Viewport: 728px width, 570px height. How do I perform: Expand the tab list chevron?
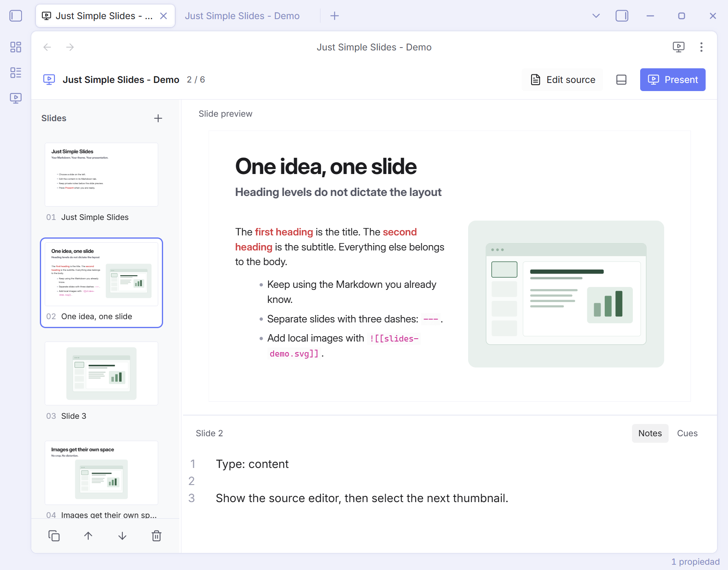(x=596, y=16)
